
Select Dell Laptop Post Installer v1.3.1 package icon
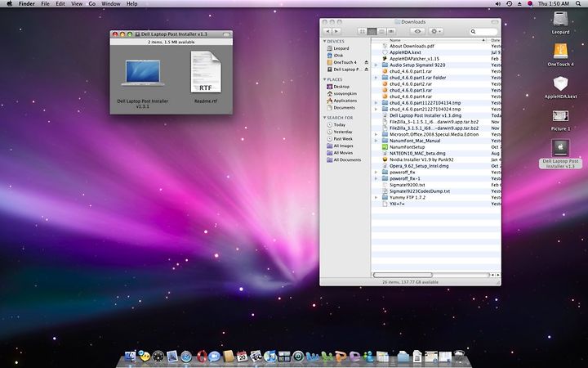143,73
